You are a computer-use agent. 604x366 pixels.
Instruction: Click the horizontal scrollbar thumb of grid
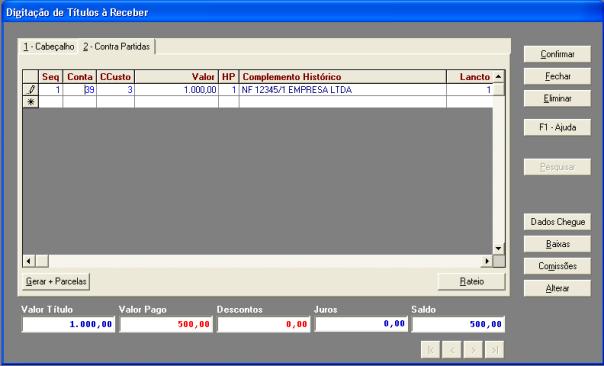pos(42,261)
